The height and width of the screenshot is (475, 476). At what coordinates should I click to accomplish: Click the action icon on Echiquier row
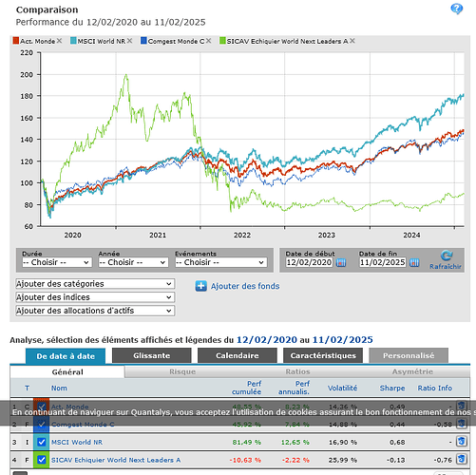pos(461,459)
